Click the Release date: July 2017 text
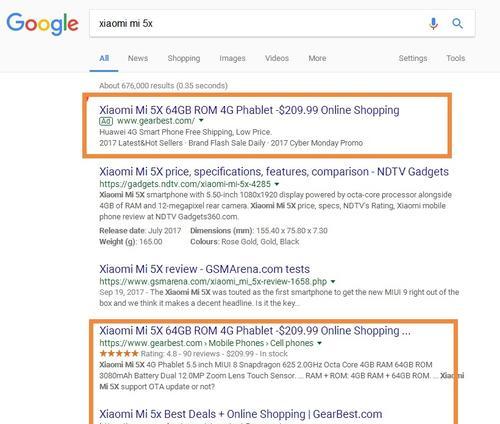 coord(140,231)
